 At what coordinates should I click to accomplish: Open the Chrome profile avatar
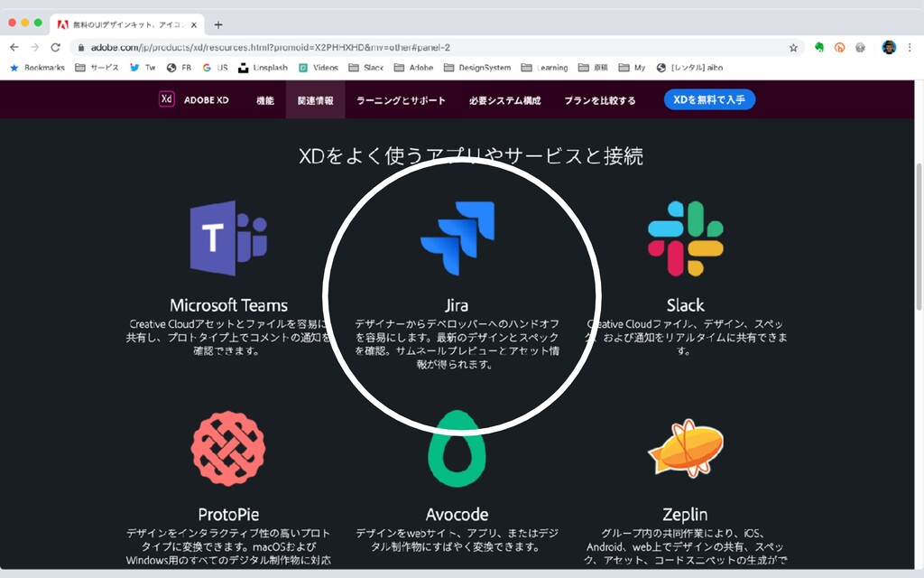tap(889, 47)
